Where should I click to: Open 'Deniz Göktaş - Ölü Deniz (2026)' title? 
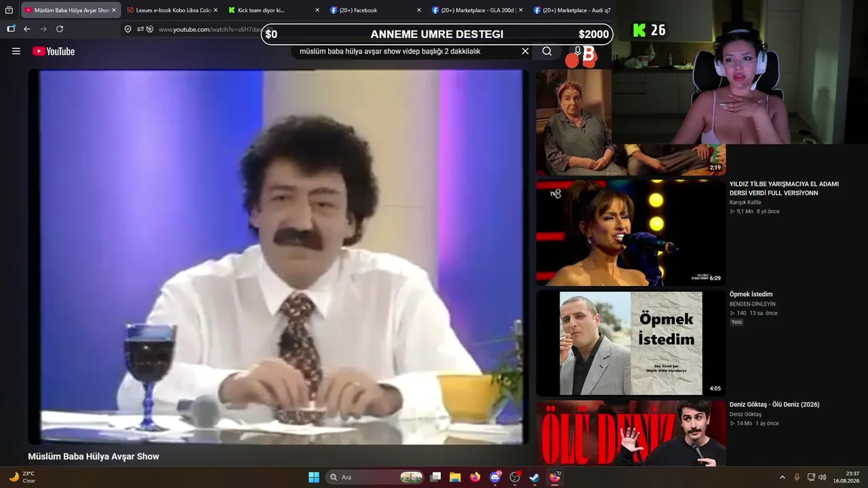coord(774,405)
